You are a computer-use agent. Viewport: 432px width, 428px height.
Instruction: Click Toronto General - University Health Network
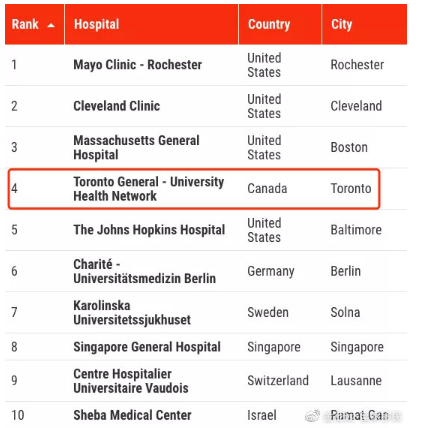(x=149, y=189)
